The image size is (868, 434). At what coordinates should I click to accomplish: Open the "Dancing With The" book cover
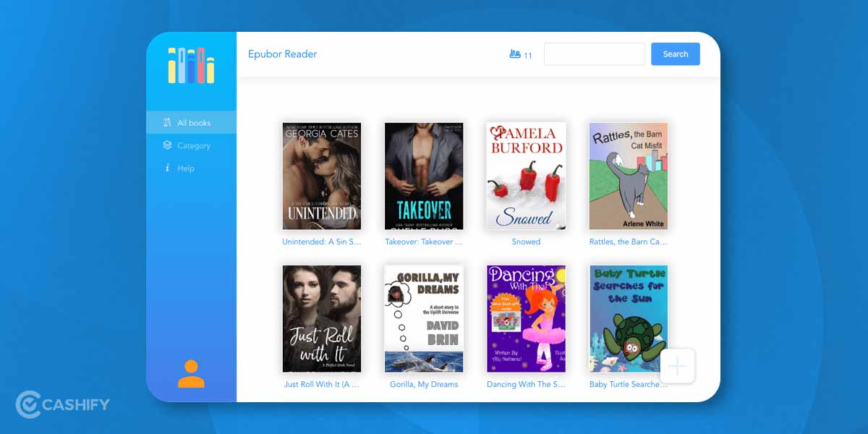coord(526,318)
